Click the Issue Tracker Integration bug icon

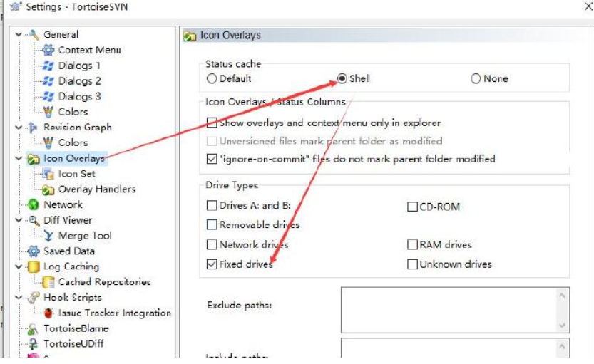[48, 313]
